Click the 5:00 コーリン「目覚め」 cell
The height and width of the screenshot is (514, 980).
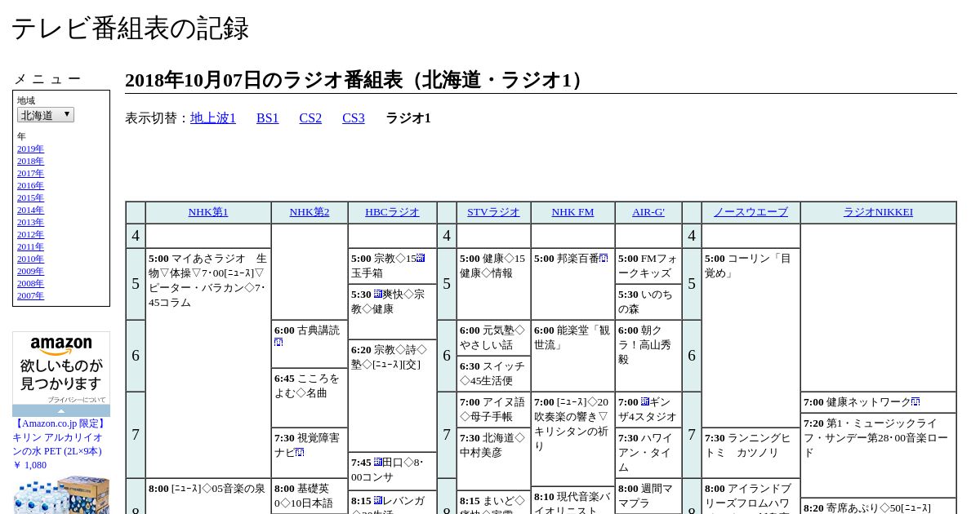point(751,338)
